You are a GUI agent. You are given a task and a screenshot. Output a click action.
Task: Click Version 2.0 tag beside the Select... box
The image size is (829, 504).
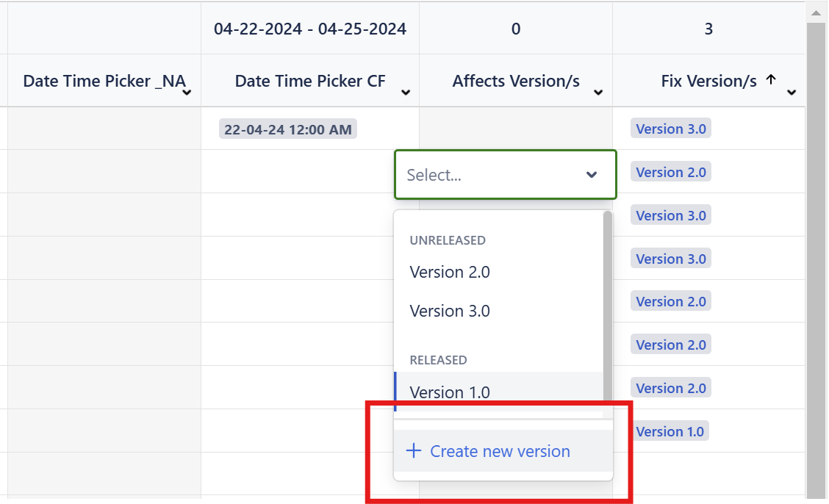670,173
